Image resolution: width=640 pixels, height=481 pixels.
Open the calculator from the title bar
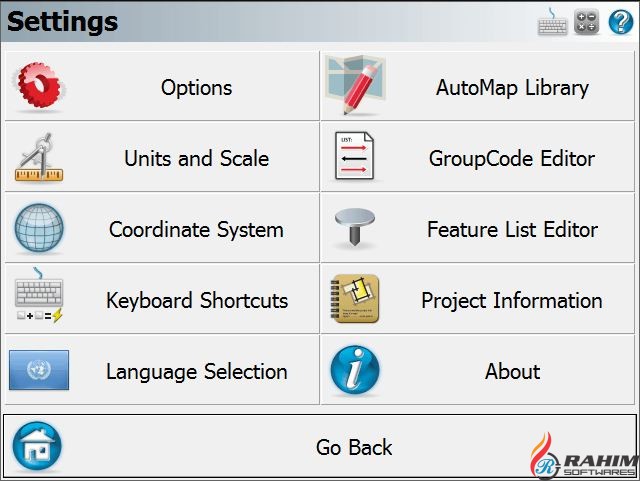[586, 23]
